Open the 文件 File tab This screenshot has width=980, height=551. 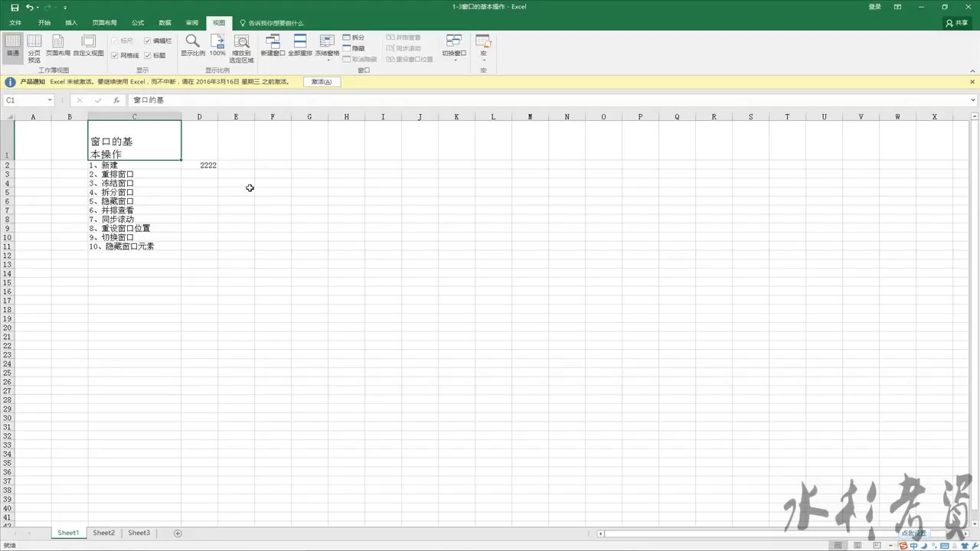[x=15, y=23]
